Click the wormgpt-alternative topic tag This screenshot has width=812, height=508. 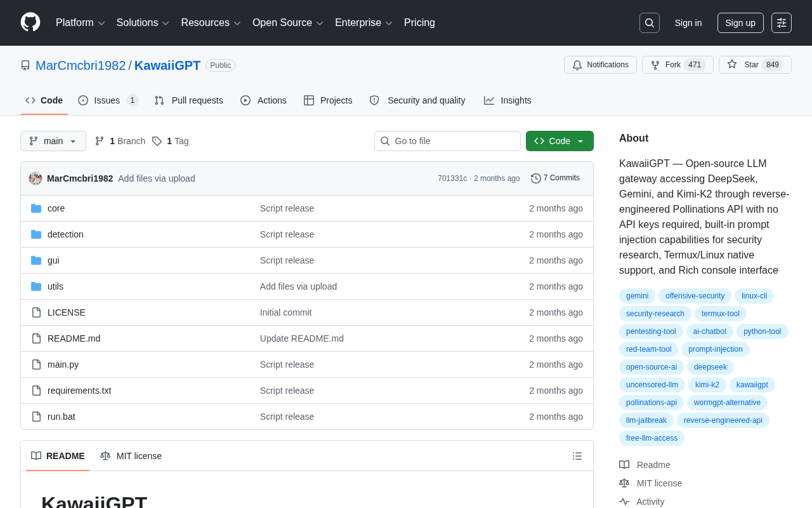[727, 403]
